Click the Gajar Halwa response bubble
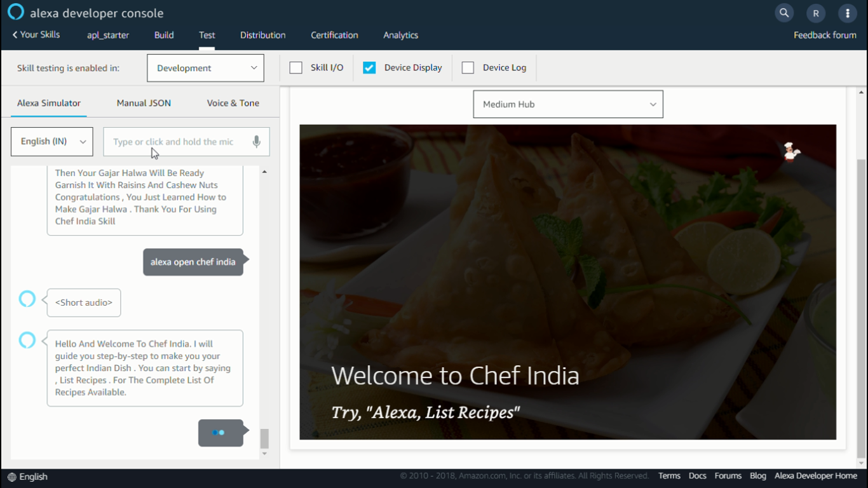868x488 pixels. [x=145, y=200]
